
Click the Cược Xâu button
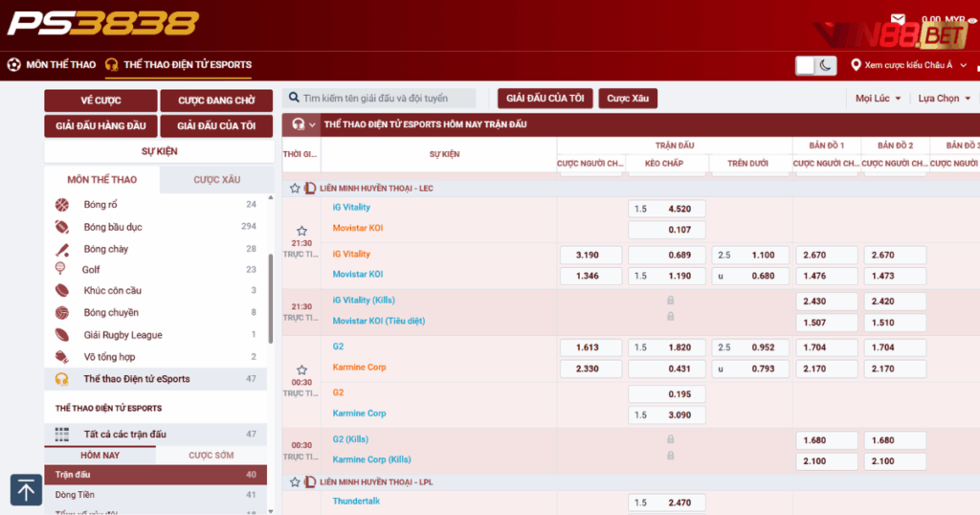coord(628,99)
